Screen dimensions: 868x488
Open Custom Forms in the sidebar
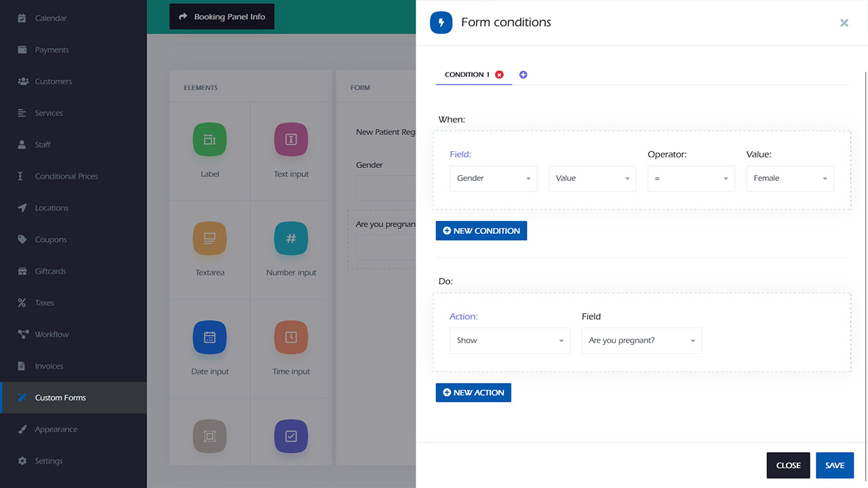(x=60, y=398)
